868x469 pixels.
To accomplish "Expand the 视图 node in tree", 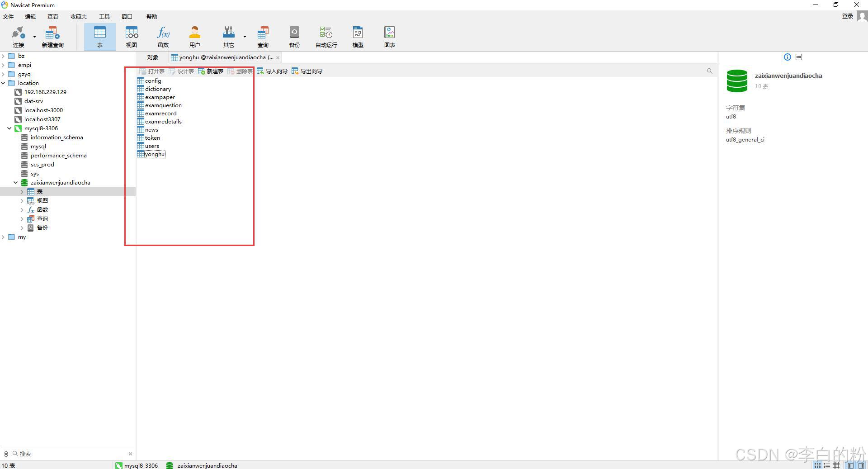I will (22, 201).
